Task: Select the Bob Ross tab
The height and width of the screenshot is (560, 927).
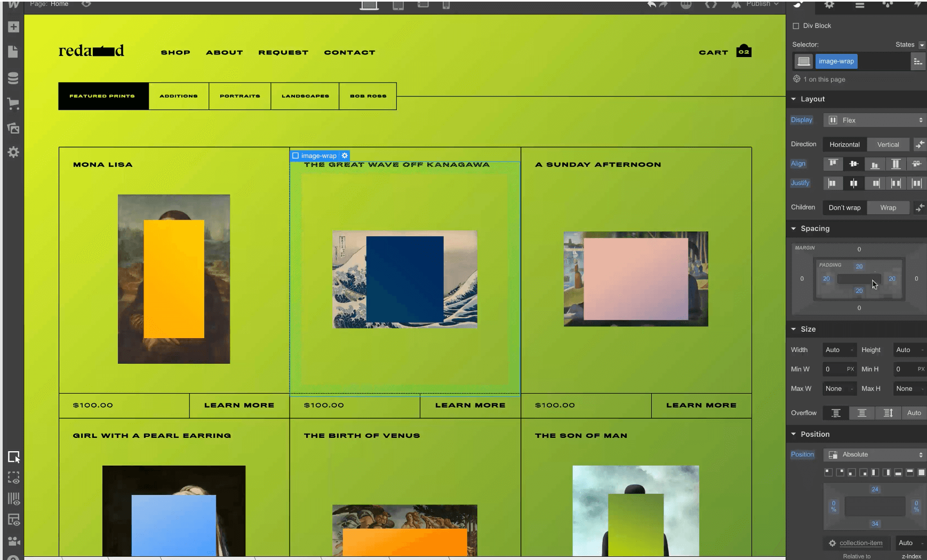Action: click(x=368, y=96)
